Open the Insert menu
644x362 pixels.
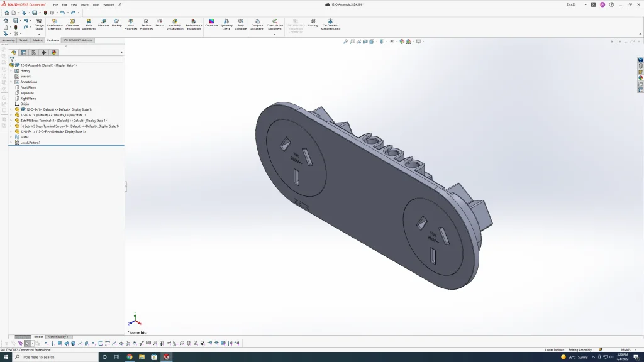pos(84,4)
